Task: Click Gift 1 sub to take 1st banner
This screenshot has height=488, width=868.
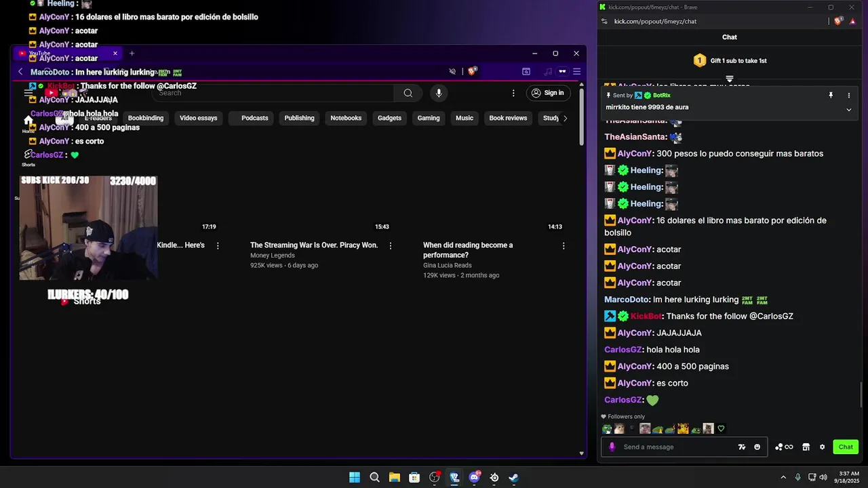Action: 730,60
